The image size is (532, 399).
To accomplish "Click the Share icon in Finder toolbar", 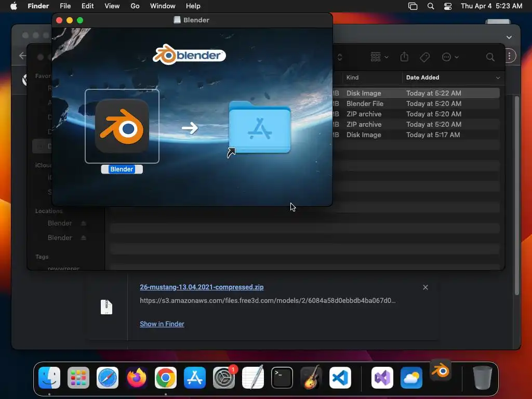I will (404, 57).
